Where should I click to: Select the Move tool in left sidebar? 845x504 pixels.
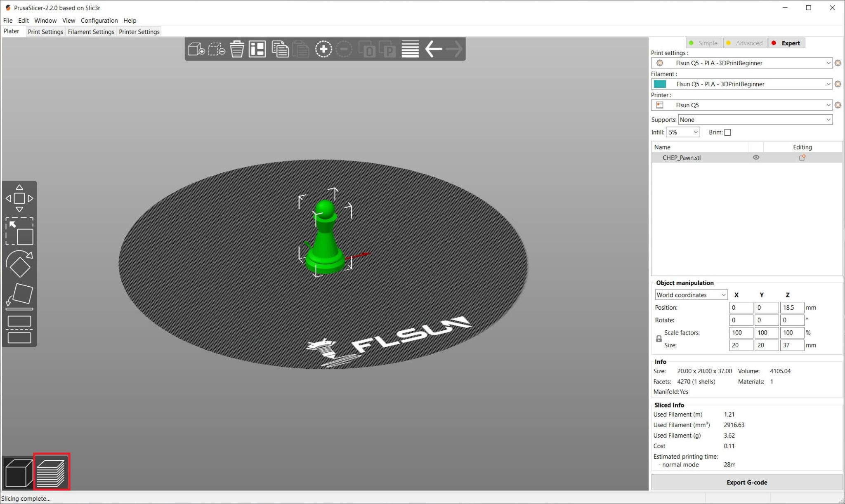point(19,198)
